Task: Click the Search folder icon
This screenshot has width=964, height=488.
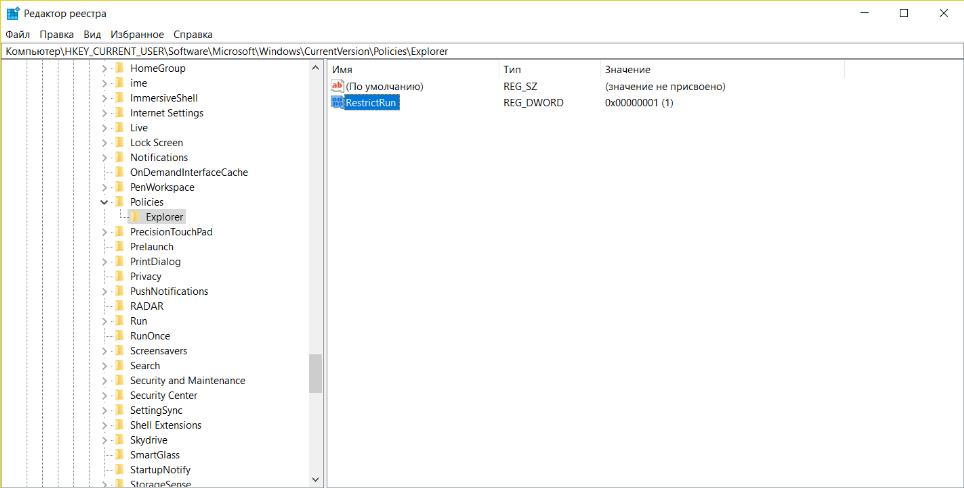Action: (119, 366)
